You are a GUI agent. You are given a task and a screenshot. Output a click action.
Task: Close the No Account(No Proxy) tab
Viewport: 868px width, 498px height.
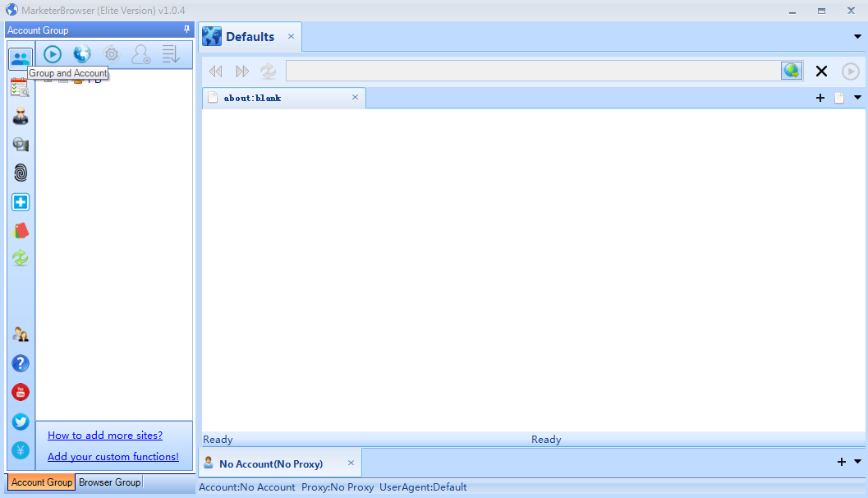click(351, 463)
